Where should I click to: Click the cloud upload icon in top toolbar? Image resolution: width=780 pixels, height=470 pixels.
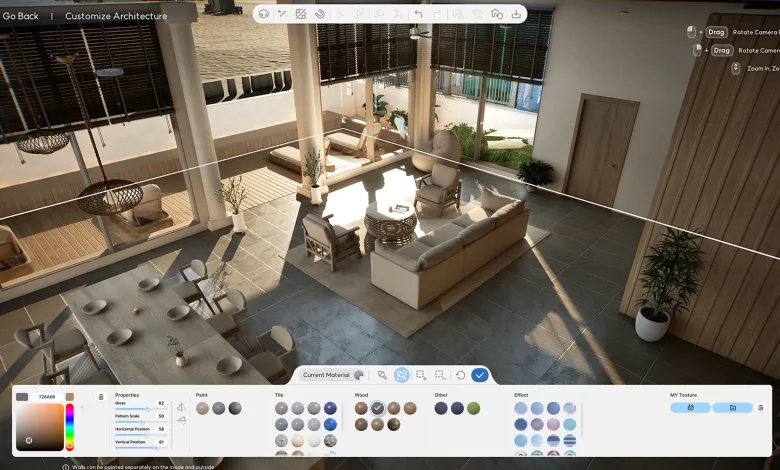click(497, 14)
